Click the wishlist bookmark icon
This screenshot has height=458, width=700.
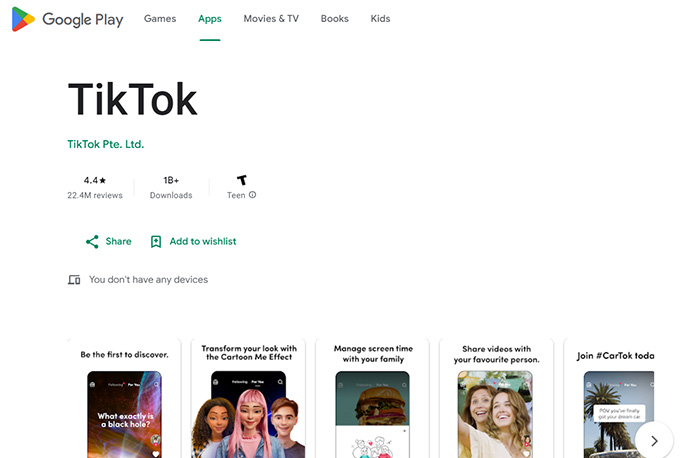(x=156, y=241)
